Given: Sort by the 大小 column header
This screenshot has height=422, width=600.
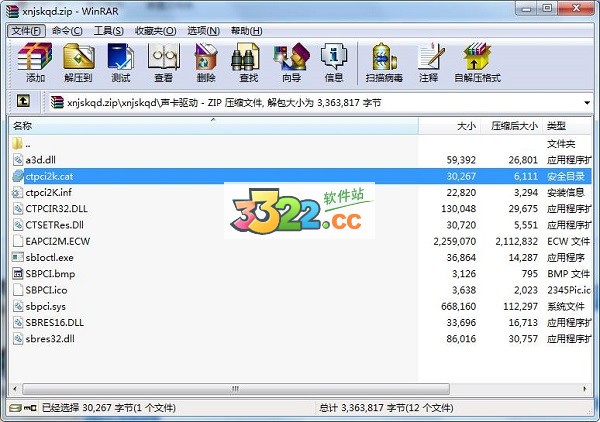Looking at the screenshot, I should 449,126.
